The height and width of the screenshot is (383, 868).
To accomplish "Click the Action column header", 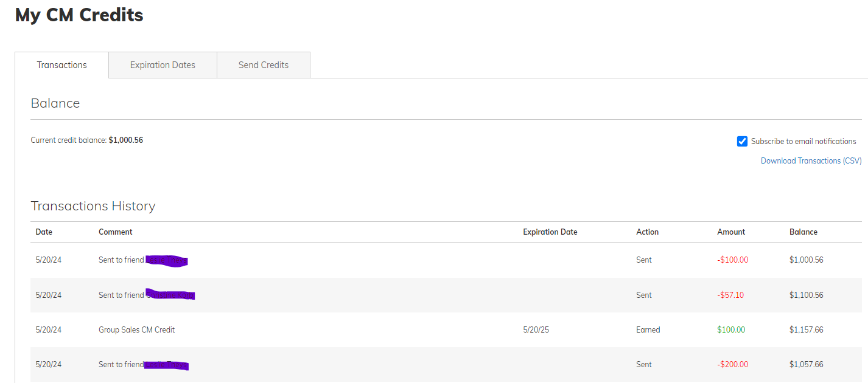I will click(x=647, y=232).
